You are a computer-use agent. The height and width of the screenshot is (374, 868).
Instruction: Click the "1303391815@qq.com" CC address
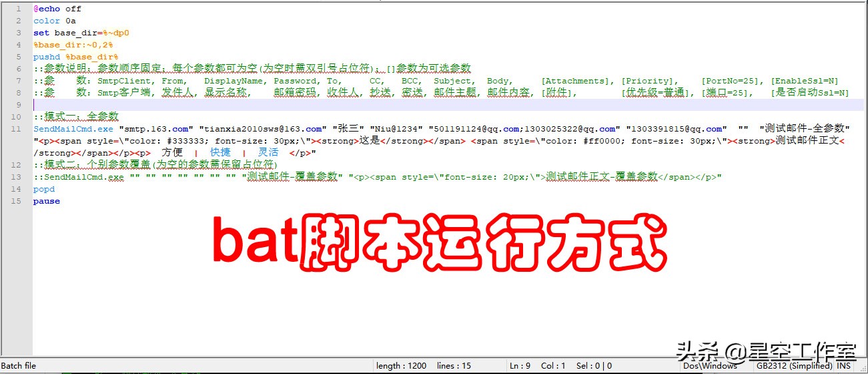click(675, 129)
